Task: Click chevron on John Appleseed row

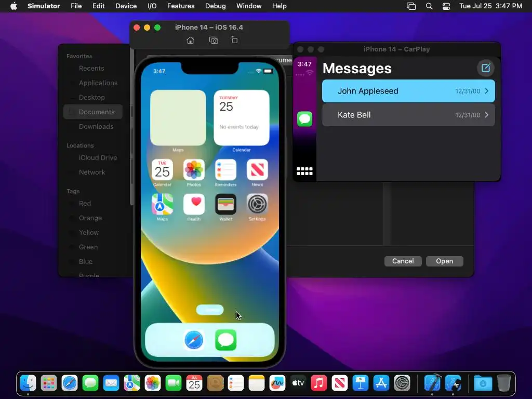Action: 486,91
